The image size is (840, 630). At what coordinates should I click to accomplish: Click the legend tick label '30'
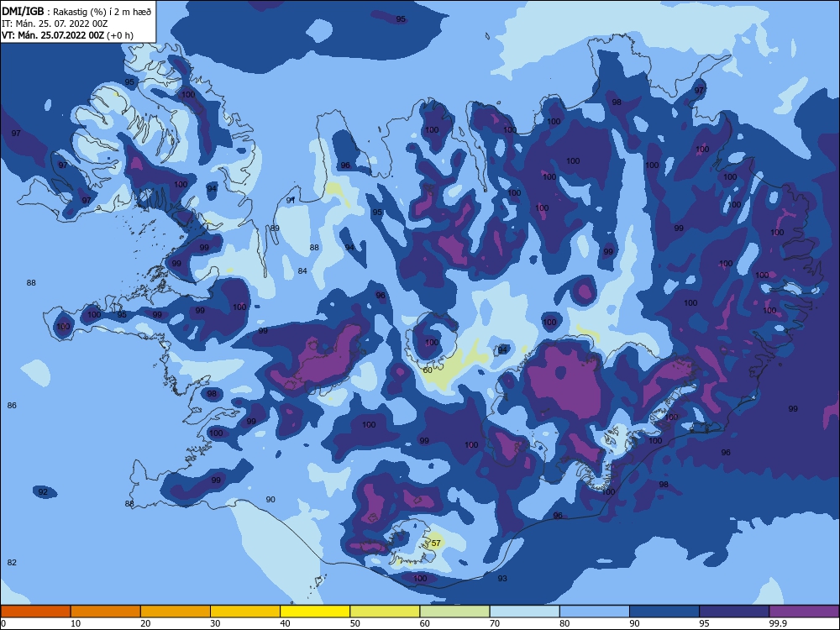[x=215, y=623]
